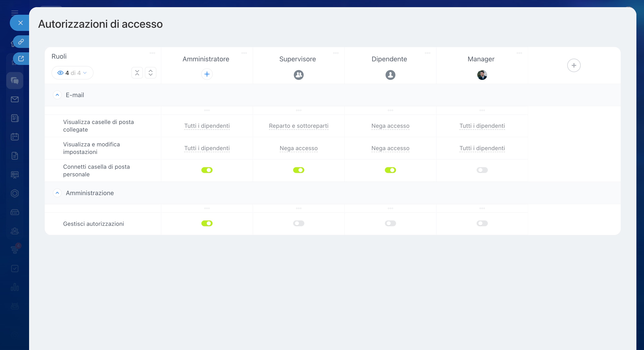Click the Manager user avatar
The height and width of the screenshot is (350, 644).
tap(482, 75)
